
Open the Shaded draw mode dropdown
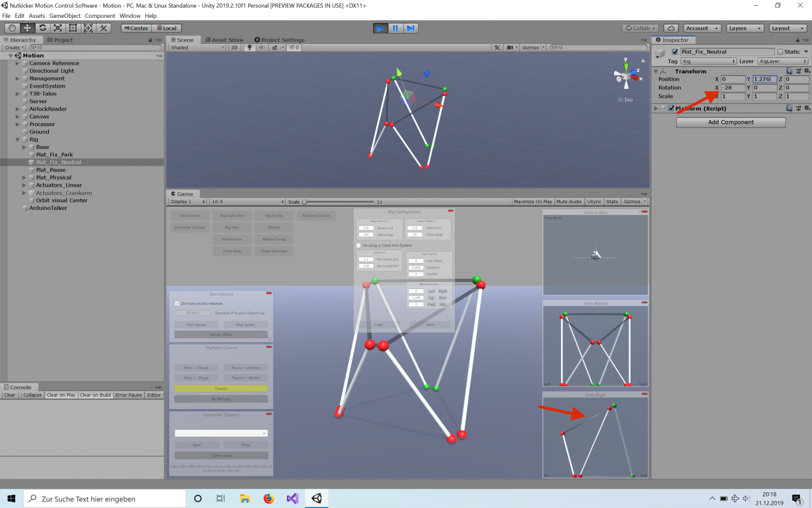[197, 47]
